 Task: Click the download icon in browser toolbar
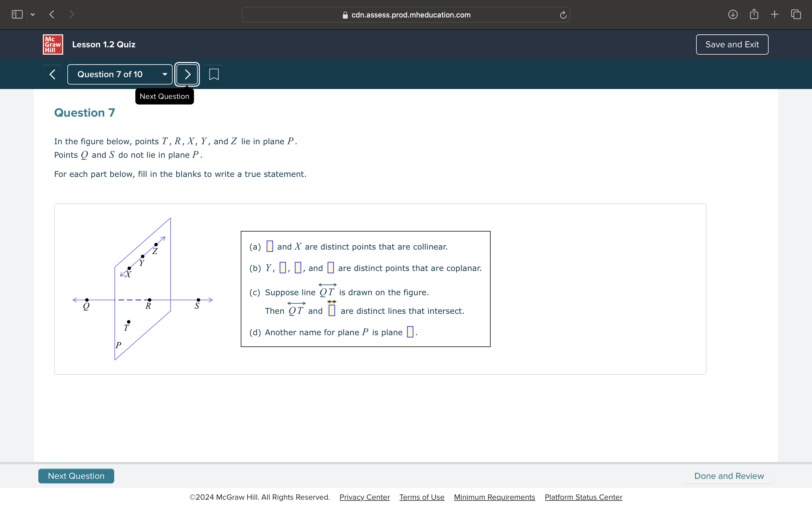(x=732, y=15)
